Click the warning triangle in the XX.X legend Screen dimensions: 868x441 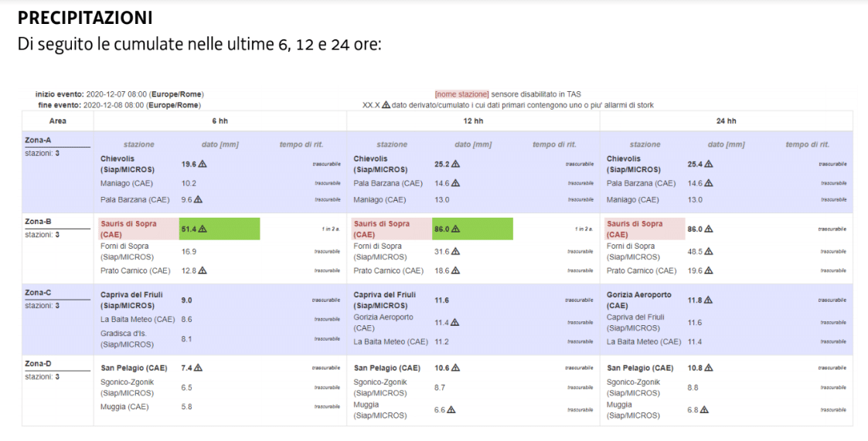[386, 105]
